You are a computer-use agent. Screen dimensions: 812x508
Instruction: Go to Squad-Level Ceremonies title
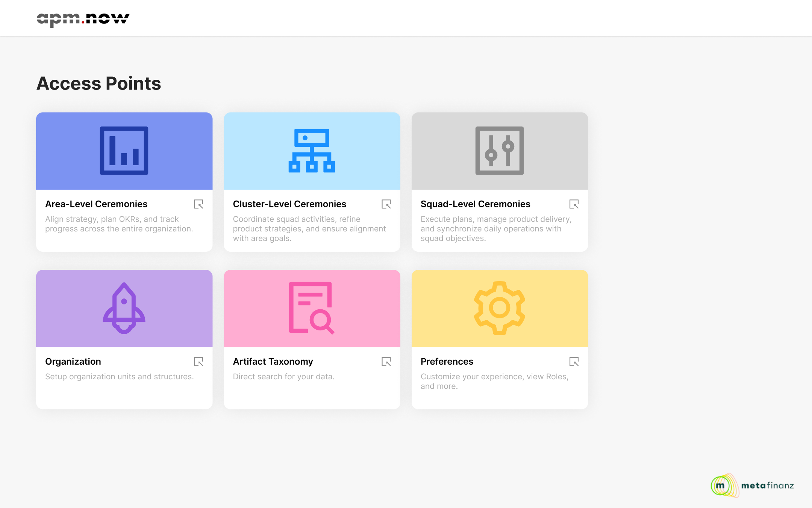pos(475,204)
